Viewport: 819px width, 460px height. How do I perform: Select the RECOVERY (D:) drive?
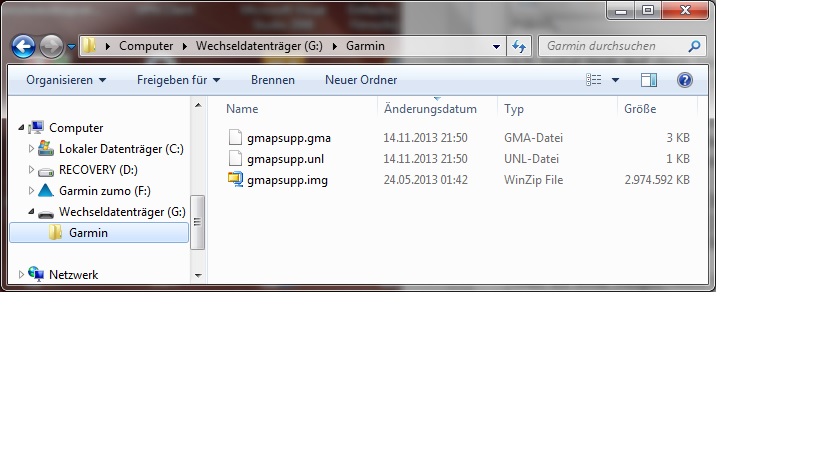(98, 170)
